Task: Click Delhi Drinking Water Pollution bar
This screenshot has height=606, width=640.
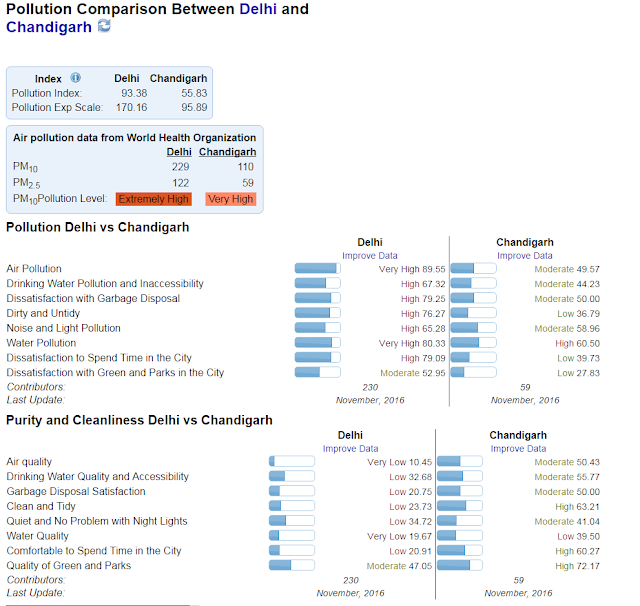Action: pyautogui.click(x=318, y=283)
